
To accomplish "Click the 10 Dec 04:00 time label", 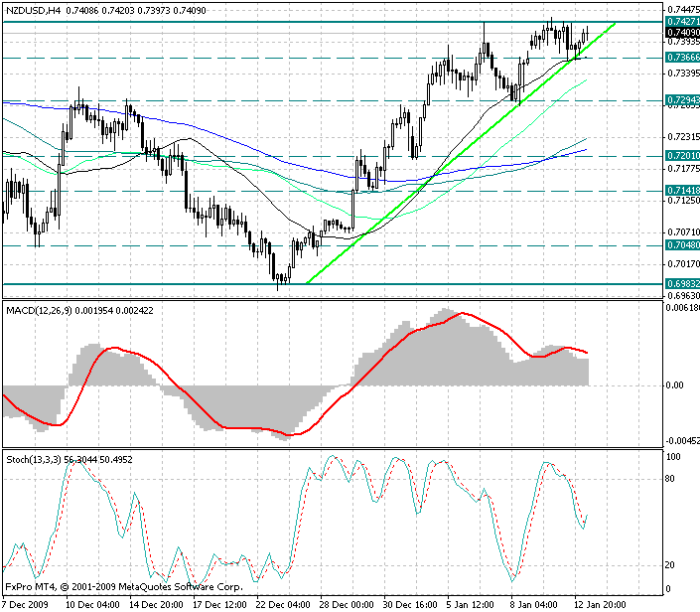I will (x=93, y=605).
